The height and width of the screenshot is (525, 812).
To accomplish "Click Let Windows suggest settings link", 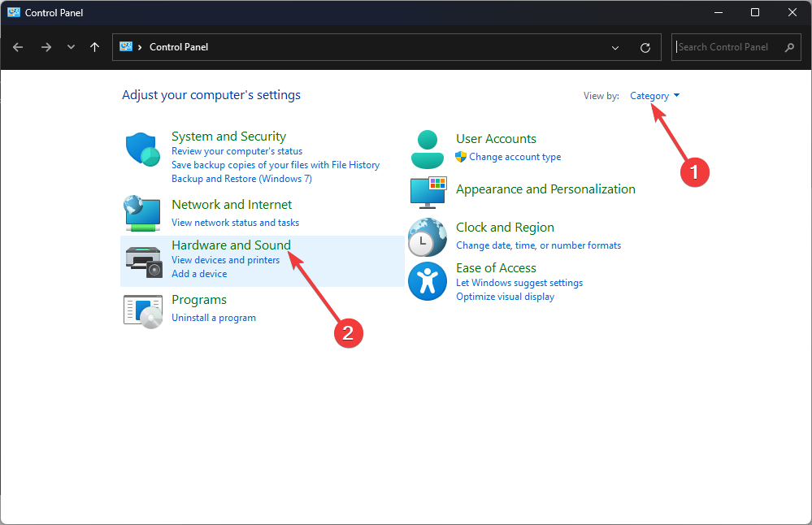I will pos(519,283).
